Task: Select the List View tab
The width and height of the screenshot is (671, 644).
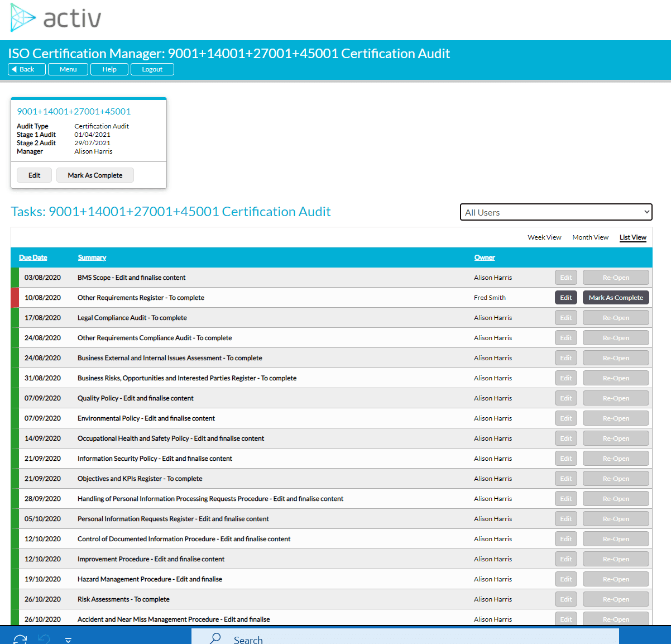Action: (x=632, y=237)
